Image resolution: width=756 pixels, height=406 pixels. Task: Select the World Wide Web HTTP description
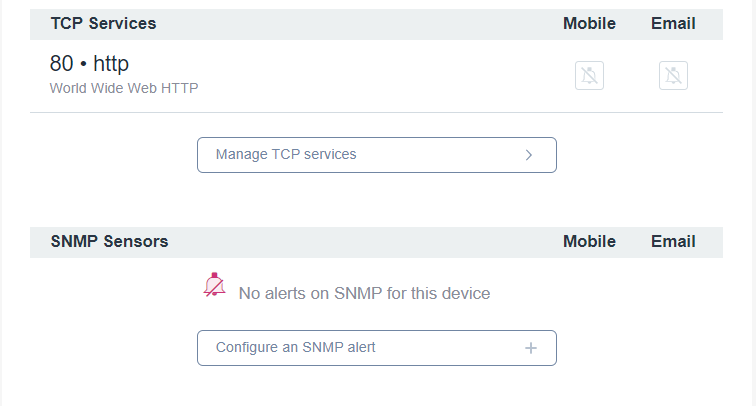coord(124,88)
